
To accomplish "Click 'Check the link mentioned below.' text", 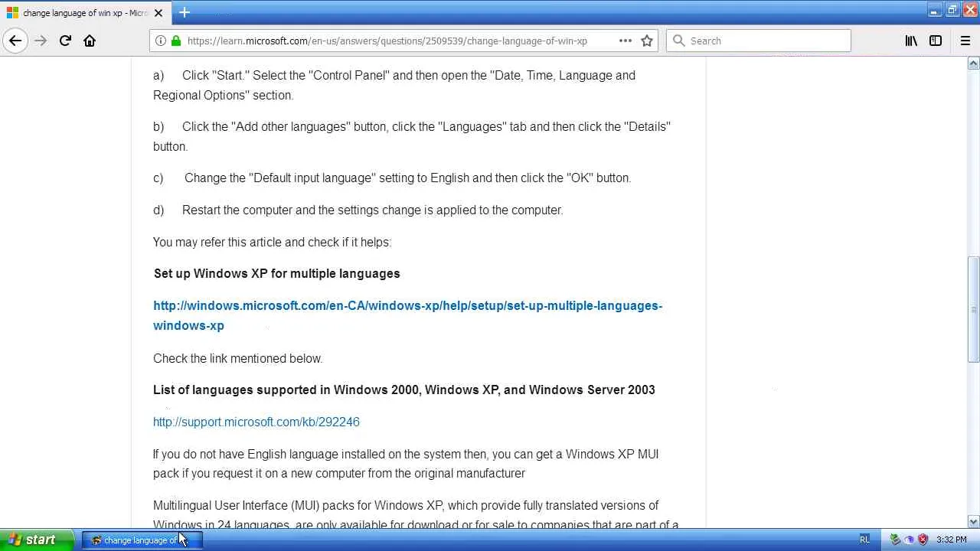I will [237, 358].
